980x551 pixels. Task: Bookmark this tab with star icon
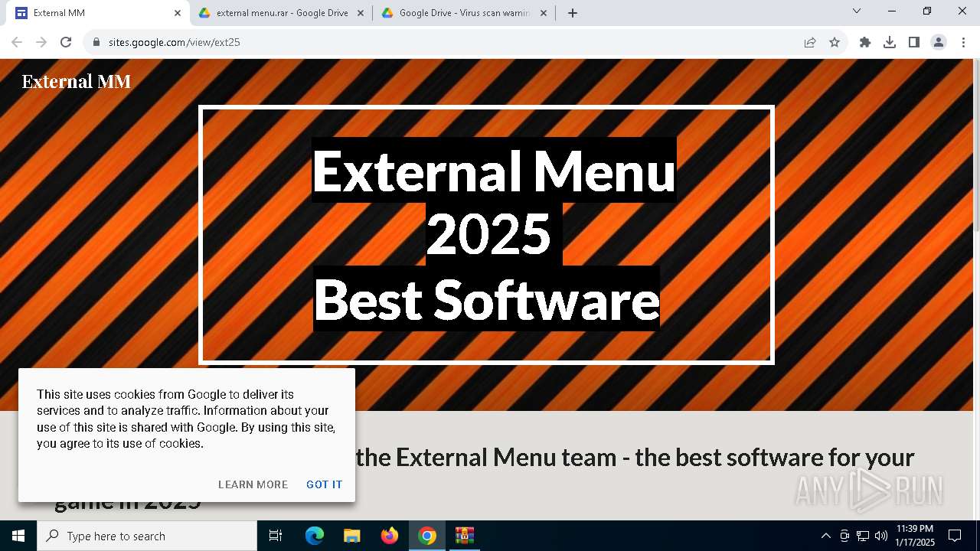click(x=835, y=42)
